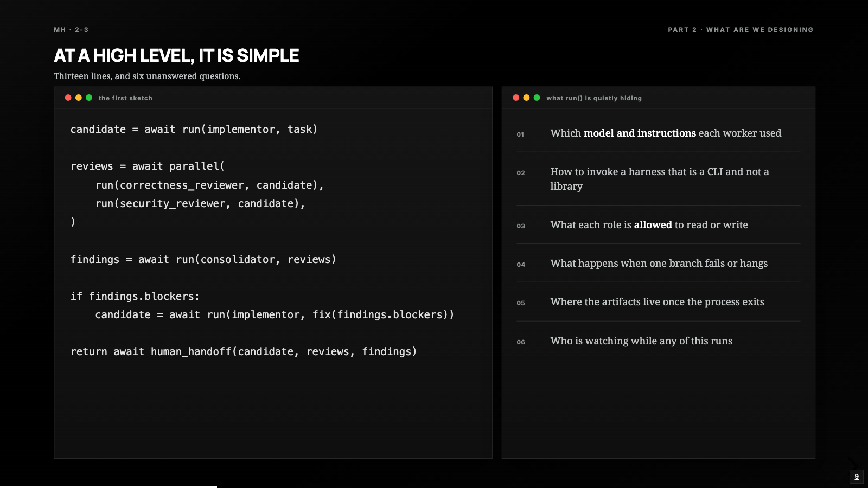Click the 'MH · 2-3' header label
The image size is (868, 488).
[x=71, y=30]
